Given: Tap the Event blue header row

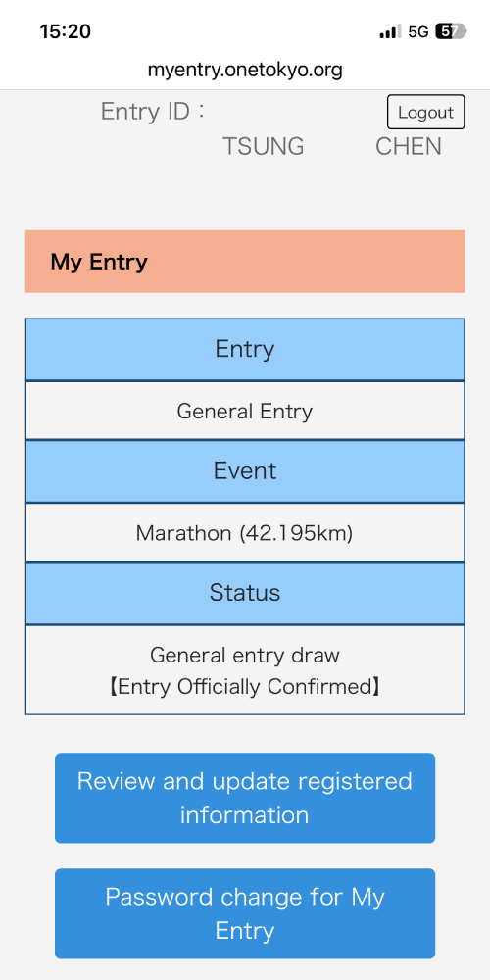Looking at the screenshot, I should [245, 470].
